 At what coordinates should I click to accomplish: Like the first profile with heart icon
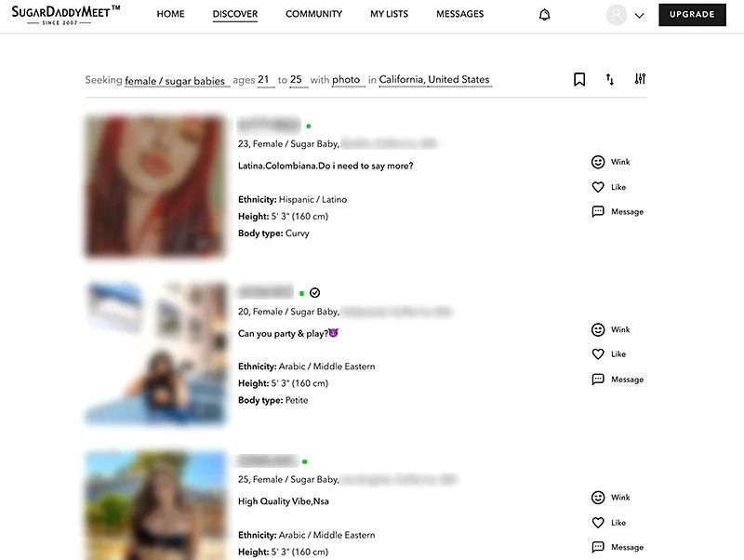[608, 187]
